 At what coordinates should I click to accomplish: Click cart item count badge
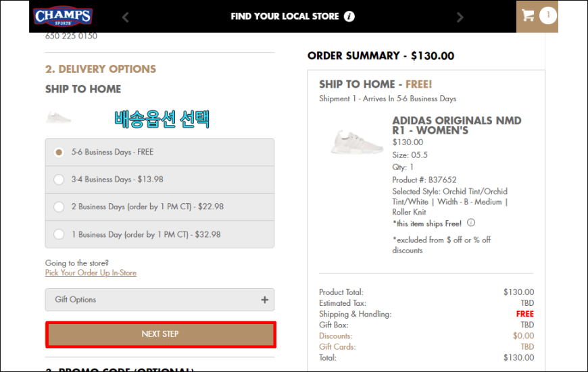[x=548, y=16]
